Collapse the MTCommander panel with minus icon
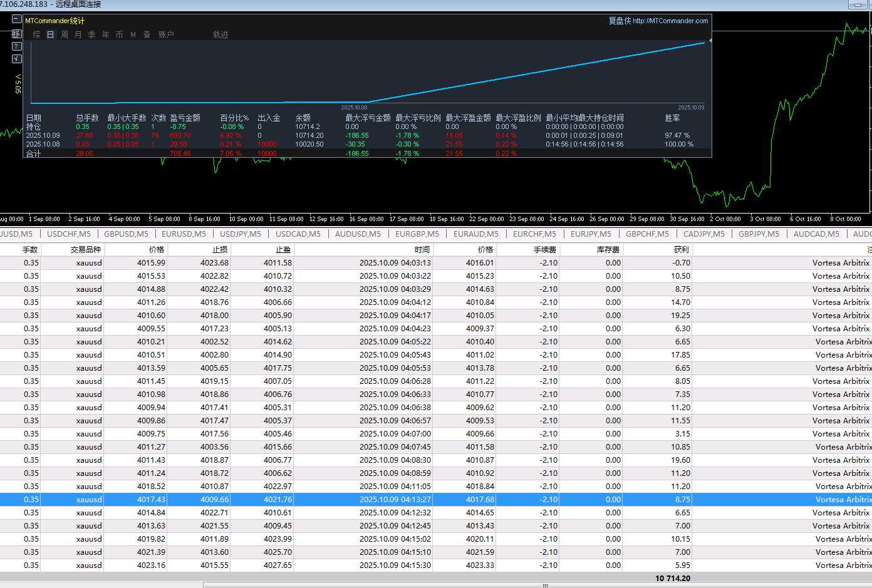The height and width of the screenshot is (588, 872). 17,19
